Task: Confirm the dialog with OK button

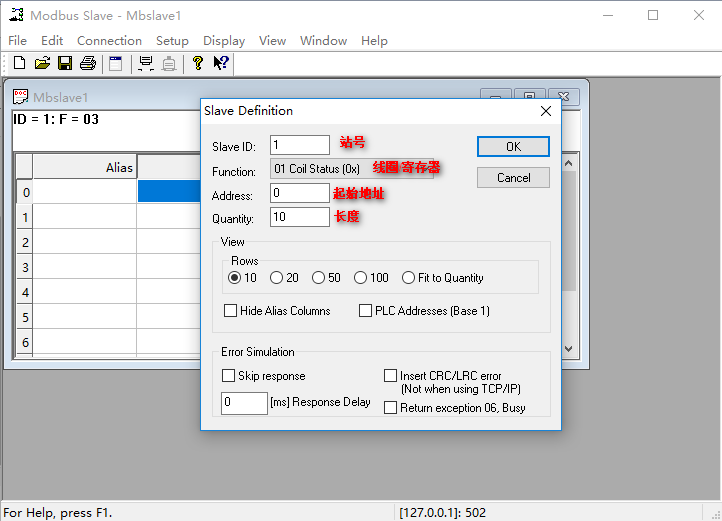Action: 513,146
